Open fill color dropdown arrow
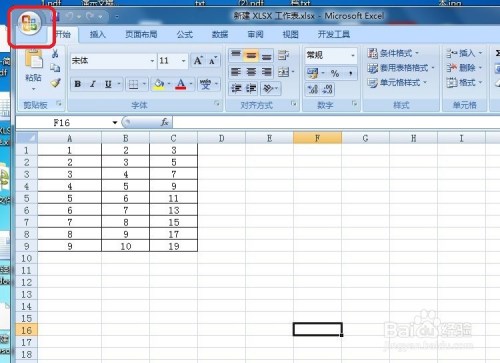500x363 pixels. point(169,84)
